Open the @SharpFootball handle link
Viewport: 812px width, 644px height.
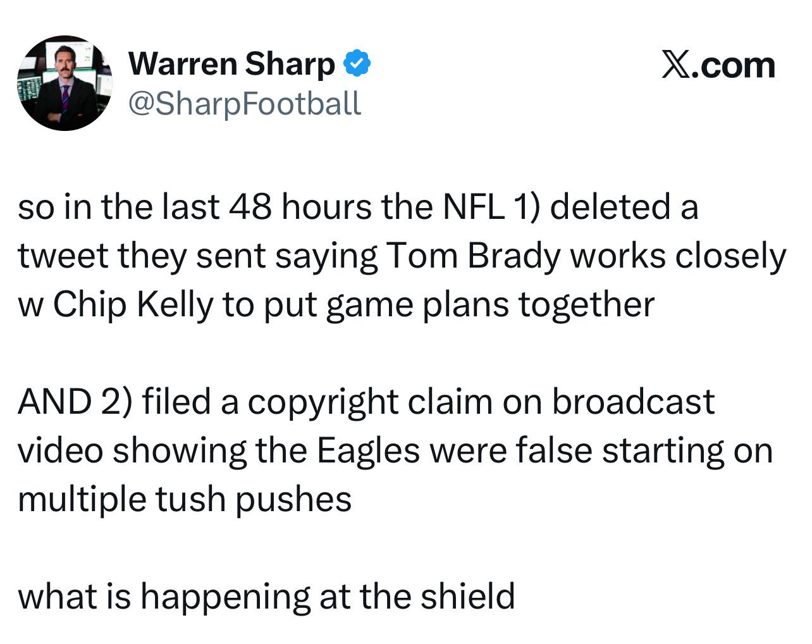point(245,103)
